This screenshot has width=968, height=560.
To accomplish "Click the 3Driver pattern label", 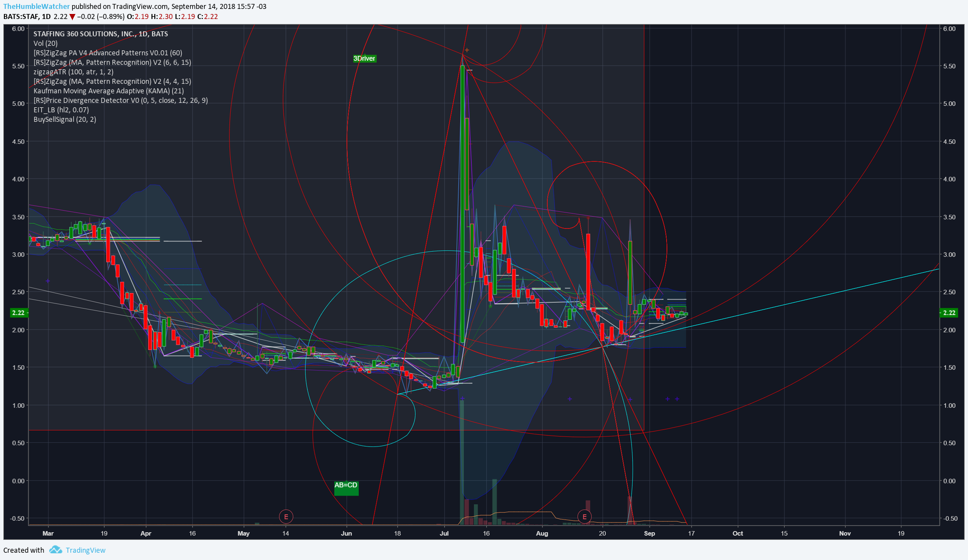I will pos(364,59).
